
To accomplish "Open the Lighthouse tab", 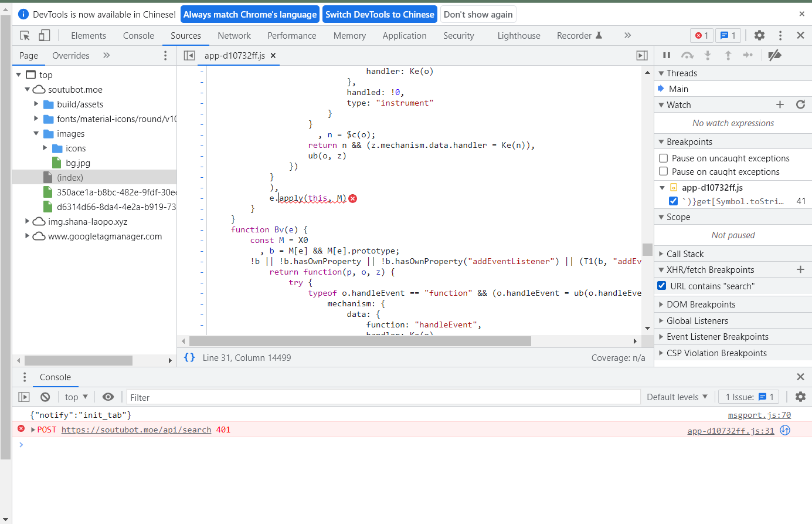I will (519, 36).
